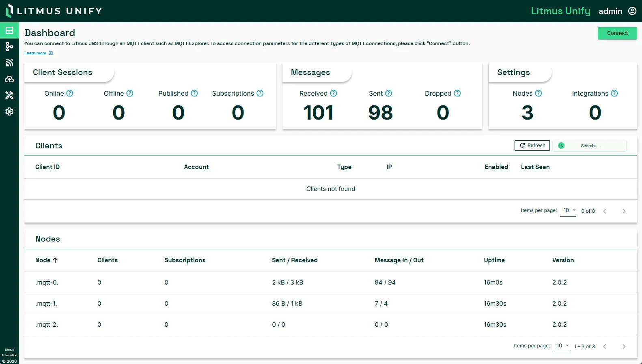The height and width of the screenshot is (364, 642).
Task: Sort Nodes by Message In / Out column
Action: [399, 260]
